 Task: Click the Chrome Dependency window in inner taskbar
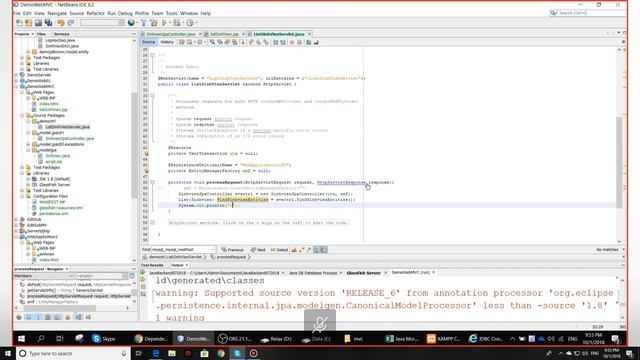tap(151, 339)
